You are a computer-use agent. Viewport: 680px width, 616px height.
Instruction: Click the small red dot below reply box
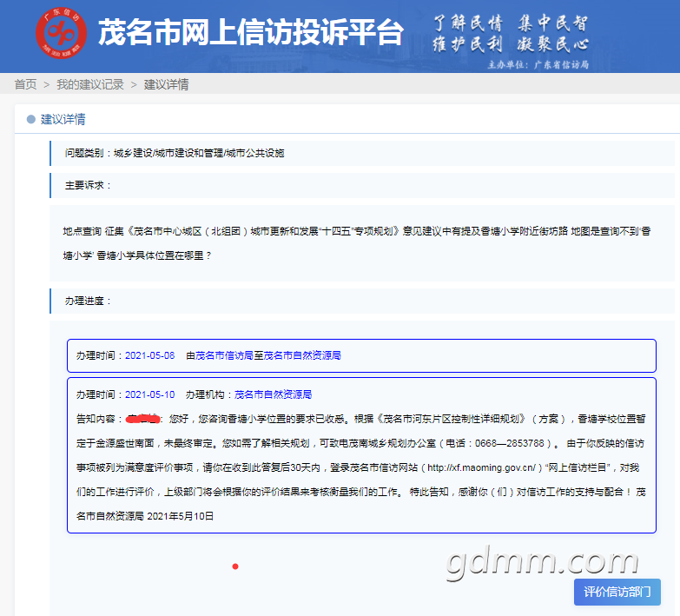click(x=235, y=566)
